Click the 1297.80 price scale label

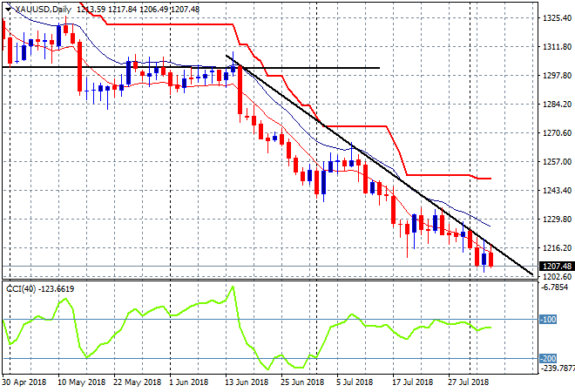[557, 75]
